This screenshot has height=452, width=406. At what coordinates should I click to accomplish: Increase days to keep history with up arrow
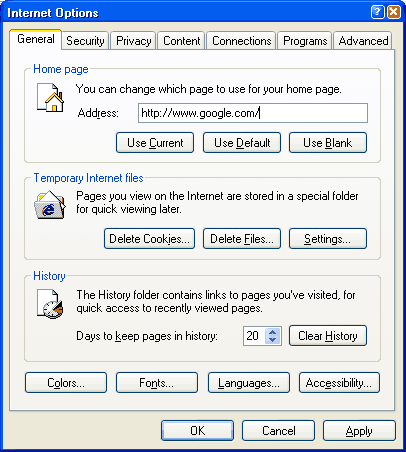(273, 332)
